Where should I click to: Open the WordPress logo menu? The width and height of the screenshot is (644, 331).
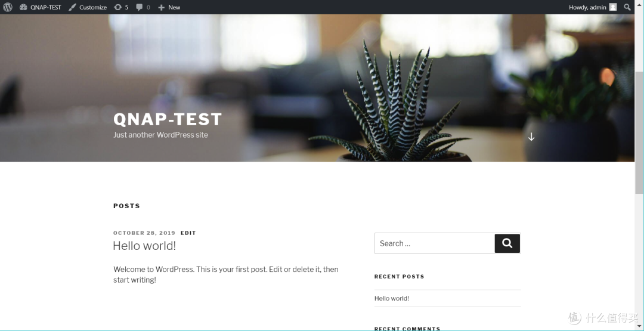pos(7,7)
